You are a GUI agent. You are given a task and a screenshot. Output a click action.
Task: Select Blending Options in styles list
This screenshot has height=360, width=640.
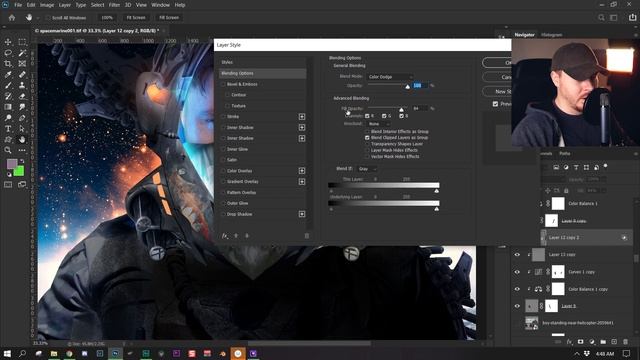coord(262,73)
